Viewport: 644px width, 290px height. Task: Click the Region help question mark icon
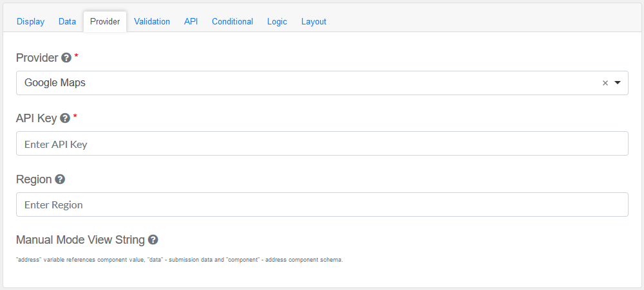click(60, 179)
